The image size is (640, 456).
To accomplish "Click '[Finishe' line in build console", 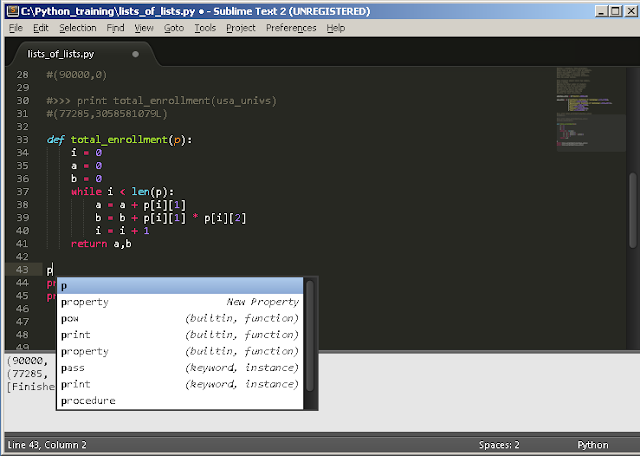I will [x=31, y=387].
